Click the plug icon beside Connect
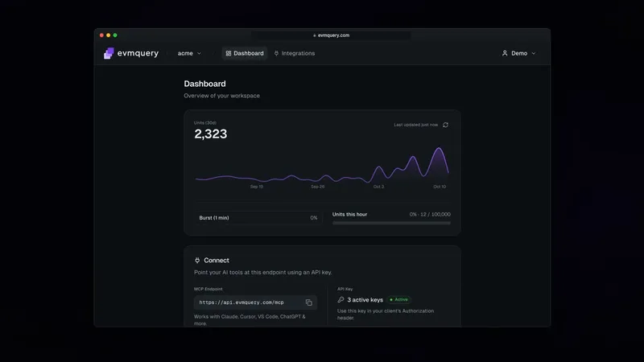 (197, 260)
